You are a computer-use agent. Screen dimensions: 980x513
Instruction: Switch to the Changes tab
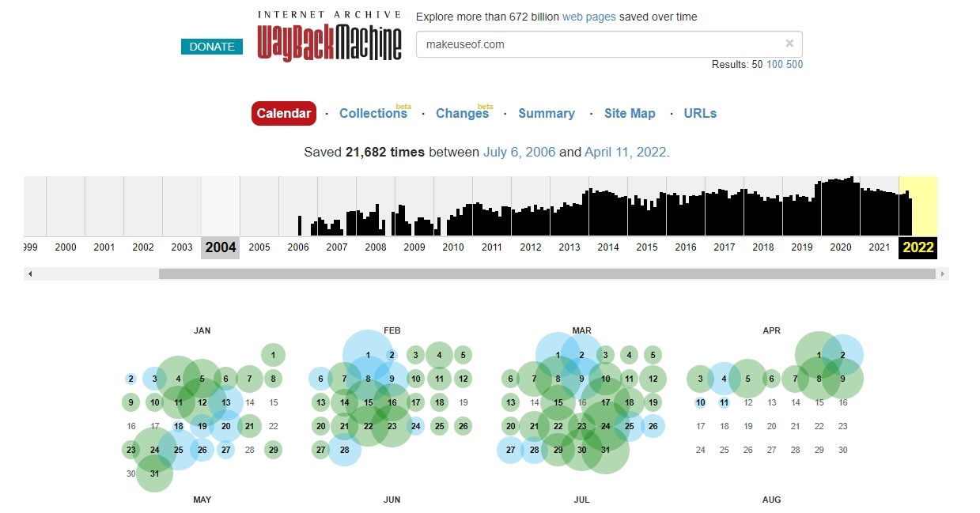(x=462, y=114)
